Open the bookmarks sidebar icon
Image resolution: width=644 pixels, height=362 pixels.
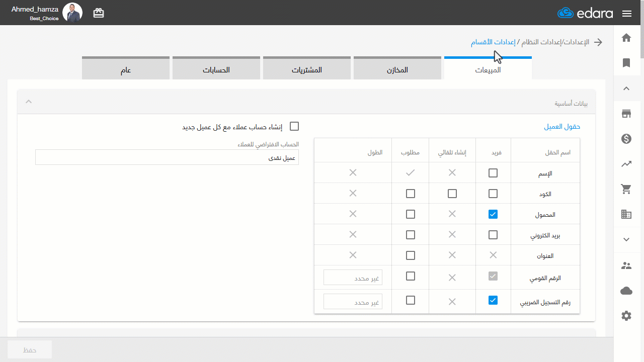click(x=626, y=63)
